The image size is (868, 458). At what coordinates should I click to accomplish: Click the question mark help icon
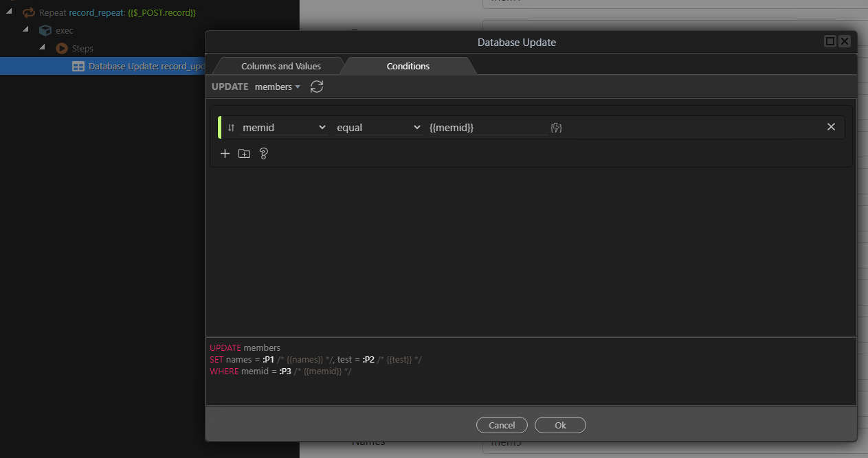(263, 154)
